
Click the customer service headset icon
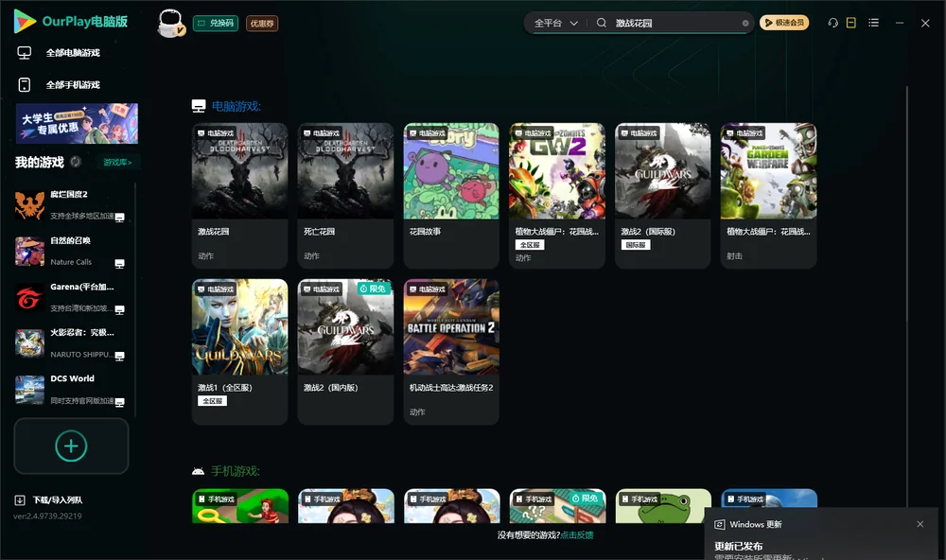[x=833, y=23]
